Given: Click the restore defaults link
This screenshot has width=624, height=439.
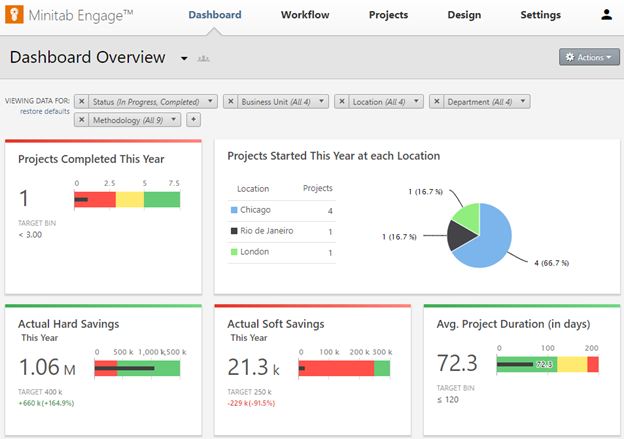Looking at the screenshot, I should tap(45, 110).
